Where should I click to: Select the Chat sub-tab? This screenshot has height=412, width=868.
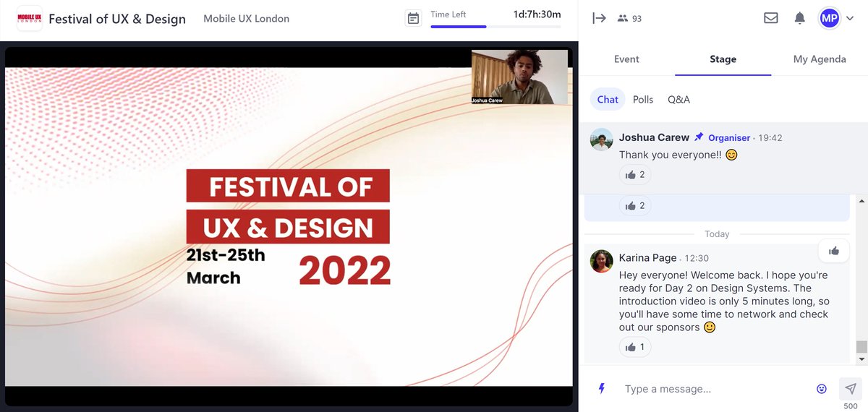click(x=608, y=99)
